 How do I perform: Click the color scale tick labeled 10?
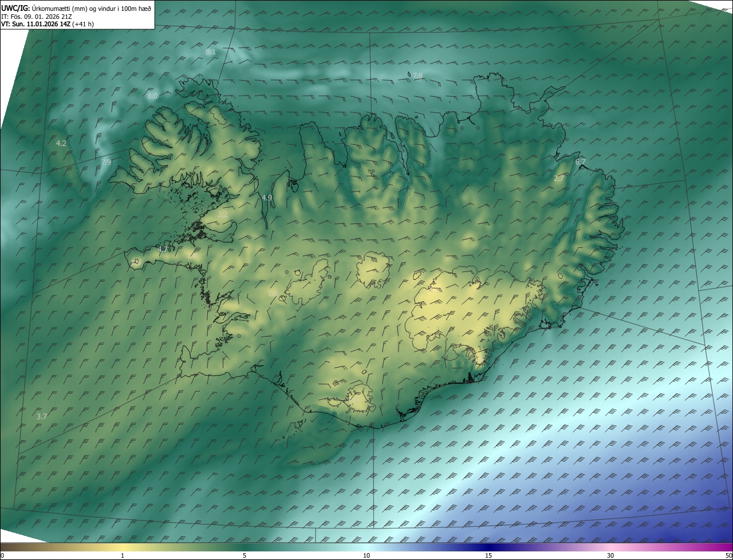(x=366, y=556)
